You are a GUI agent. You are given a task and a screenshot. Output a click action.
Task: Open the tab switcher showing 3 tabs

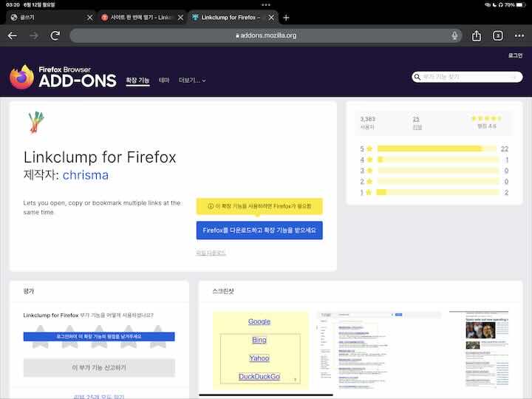tap(498, 35)
